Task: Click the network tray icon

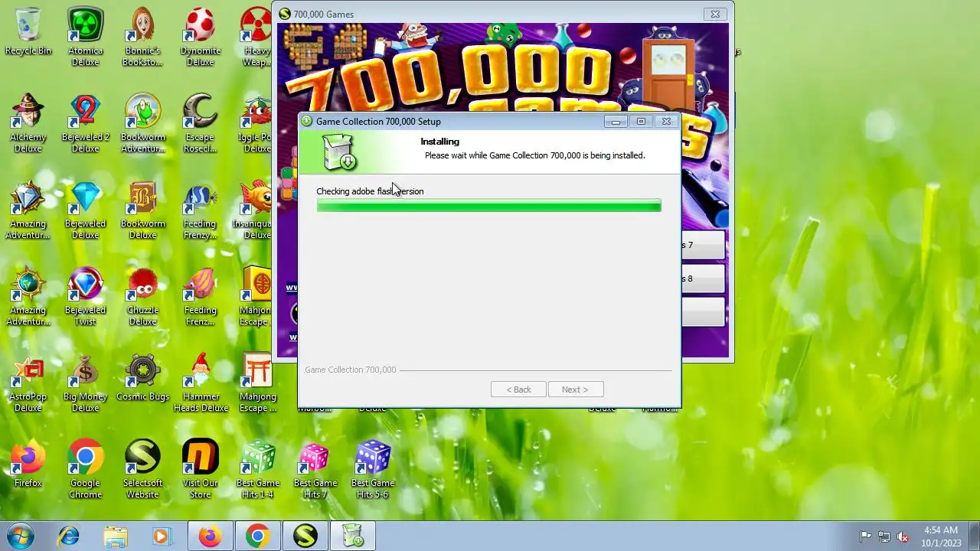Action: (884, 536)
